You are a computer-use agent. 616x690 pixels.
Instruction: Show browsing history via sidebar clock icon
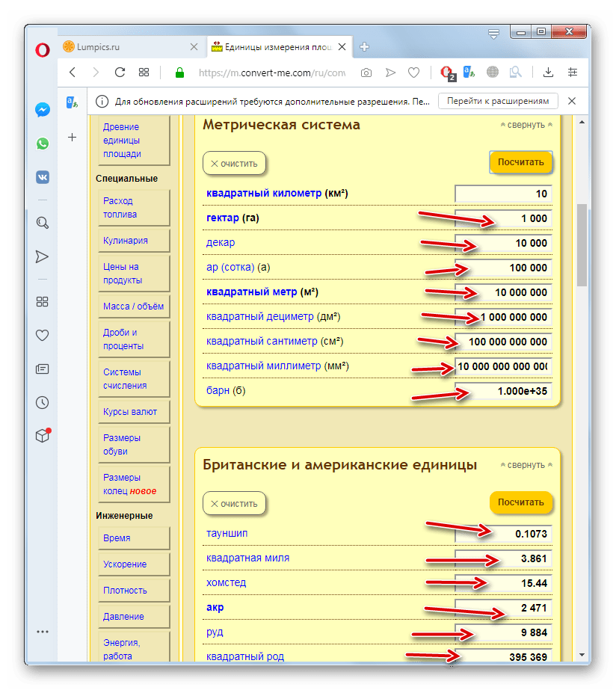pos(43,402)
